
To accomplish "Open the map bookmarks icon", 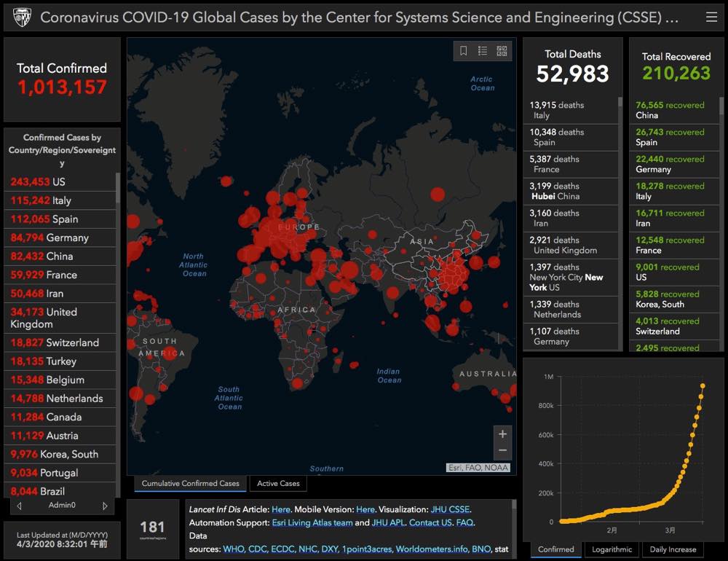I will click(463, 51).
